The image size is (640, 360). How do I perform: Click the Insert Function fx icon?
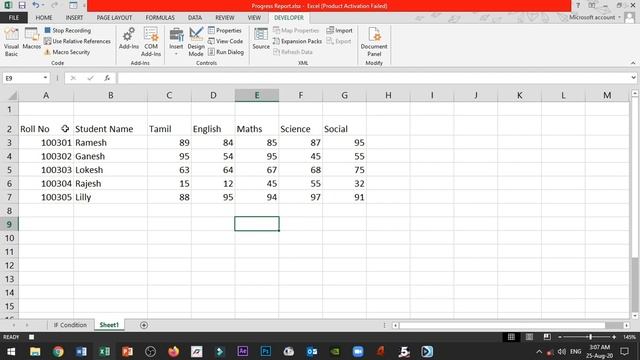pos(107,78)
